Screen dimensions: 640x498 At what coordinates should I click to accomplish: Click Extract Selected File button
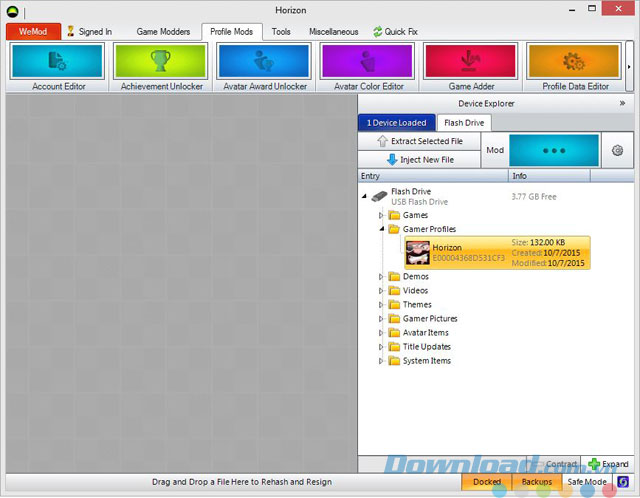(419, 141)
